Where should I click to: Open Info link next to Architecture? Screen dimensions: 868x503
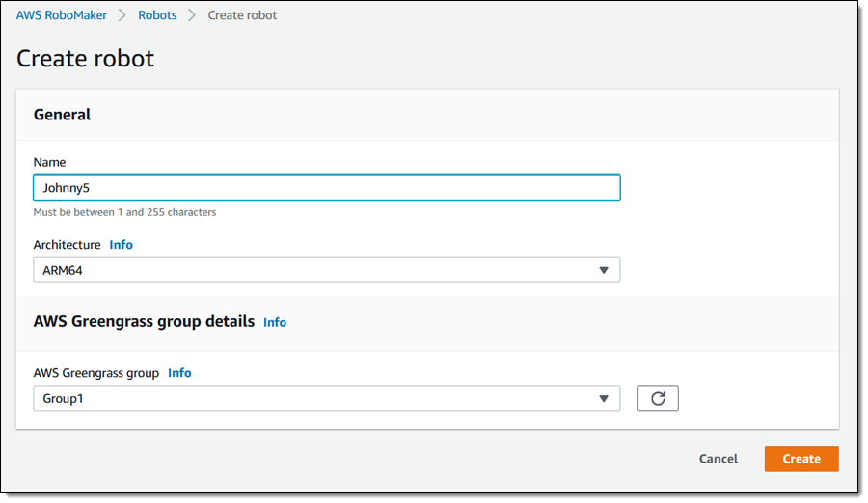pos(121,245)
